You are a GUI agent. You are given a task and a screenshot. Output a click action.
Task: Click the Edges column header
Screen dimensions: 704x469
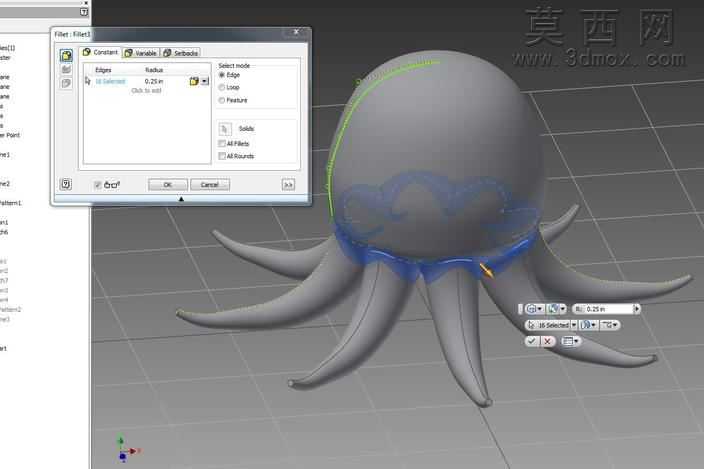point(103,70)
